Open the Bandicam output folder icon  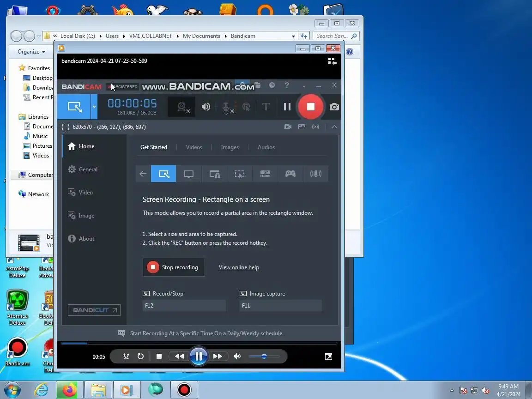click(258, 85)
